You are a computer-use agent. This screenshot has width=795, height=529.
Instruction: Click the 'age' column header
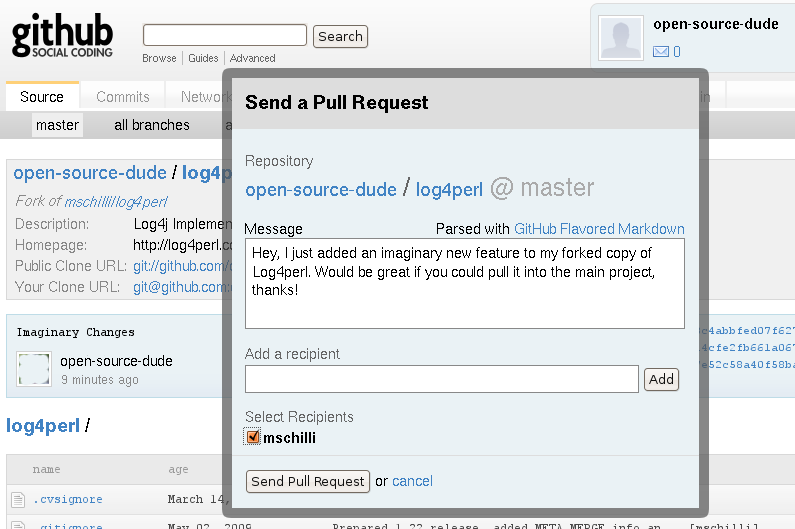coord(178,470)
